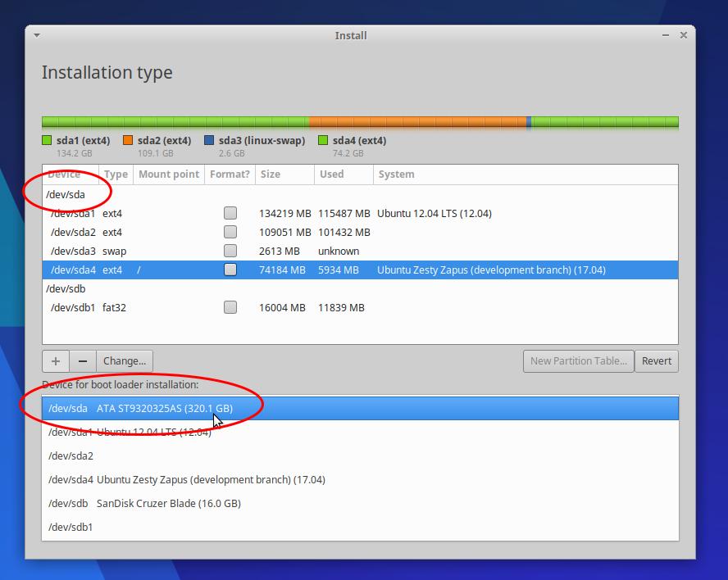728x580 pixels.
Task: Click the Used column header
Action: coord(344,174)
